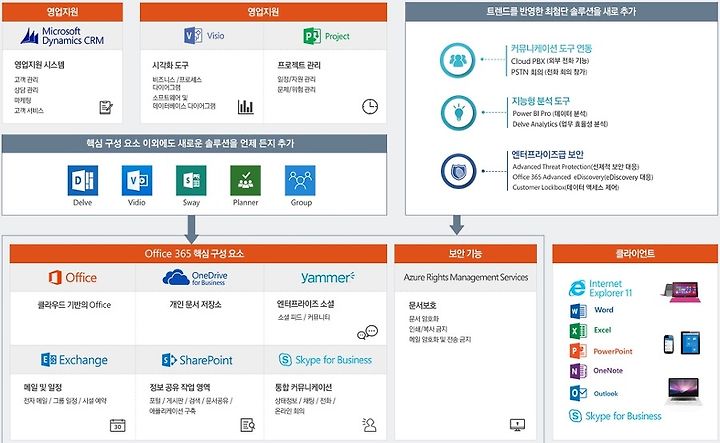The height and width of the screenshot is (443, 720).
Task: Click the Advanced Threat Protection line
Action: click(576, 167)
